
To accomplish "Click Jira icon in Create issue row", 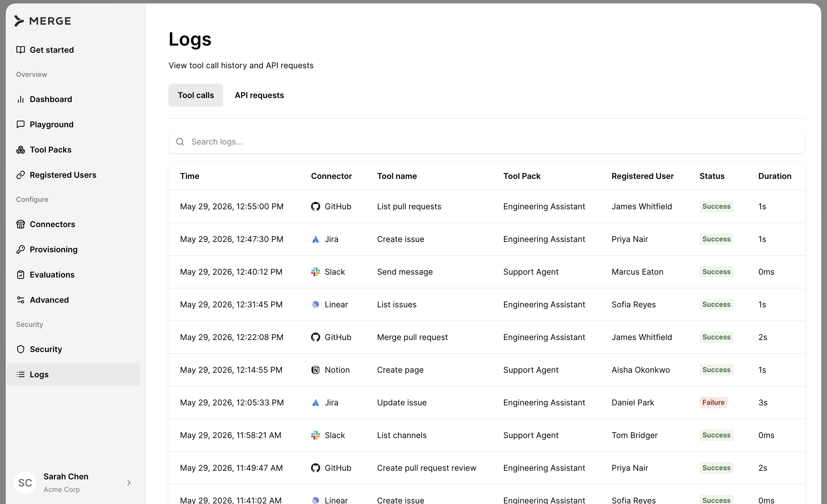I will (315, 239).
